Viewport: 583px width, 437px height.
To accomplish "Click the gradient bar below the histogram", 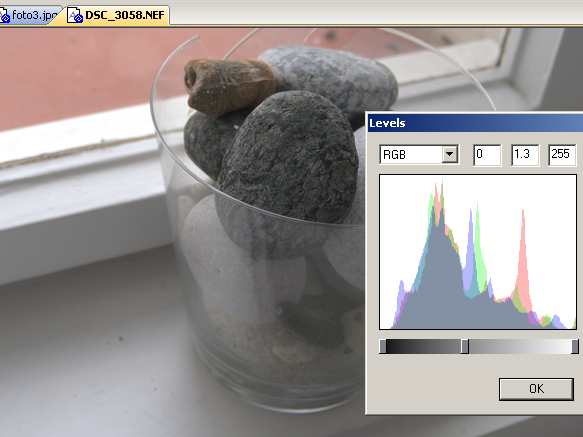I will tap(478, 346).
